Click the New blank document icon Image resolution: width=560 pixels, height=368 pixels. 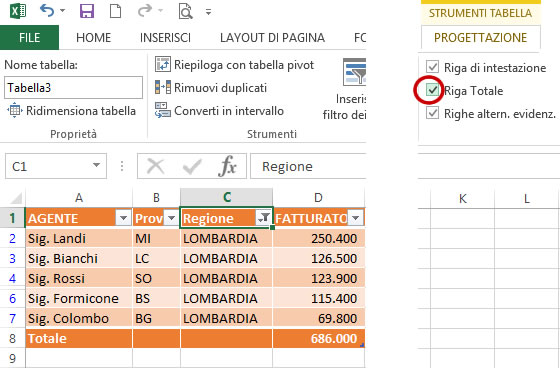click(x=115, y=11)
